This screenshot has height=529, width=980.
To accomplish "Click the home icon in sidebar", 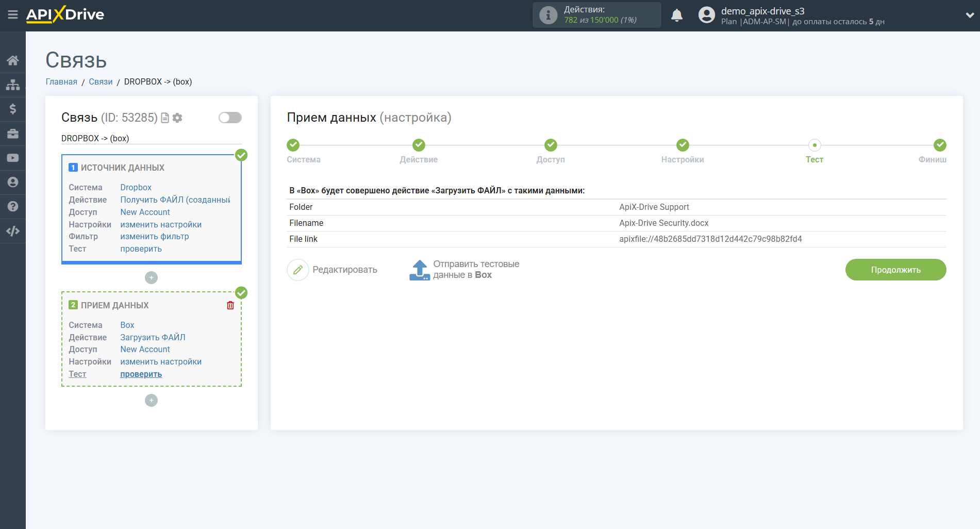I will tap(13, 60).
